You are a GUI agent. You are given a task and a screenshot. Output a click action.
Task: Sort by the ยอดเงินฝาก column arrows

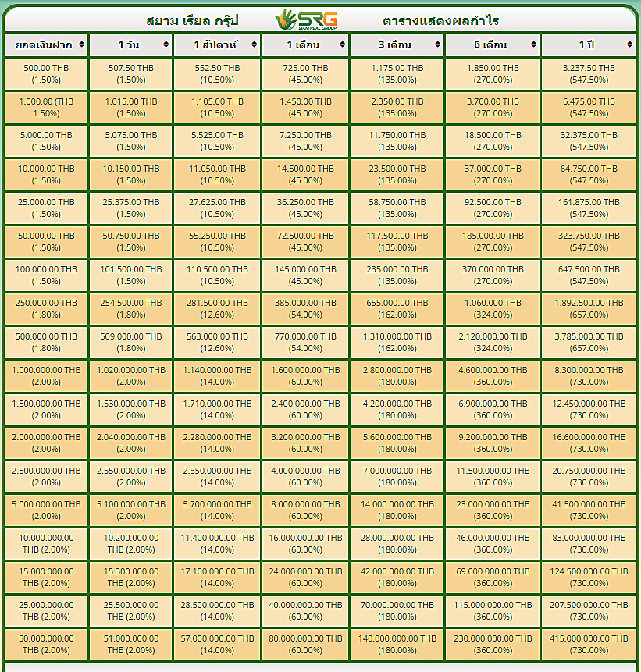[x=81, y=44]
